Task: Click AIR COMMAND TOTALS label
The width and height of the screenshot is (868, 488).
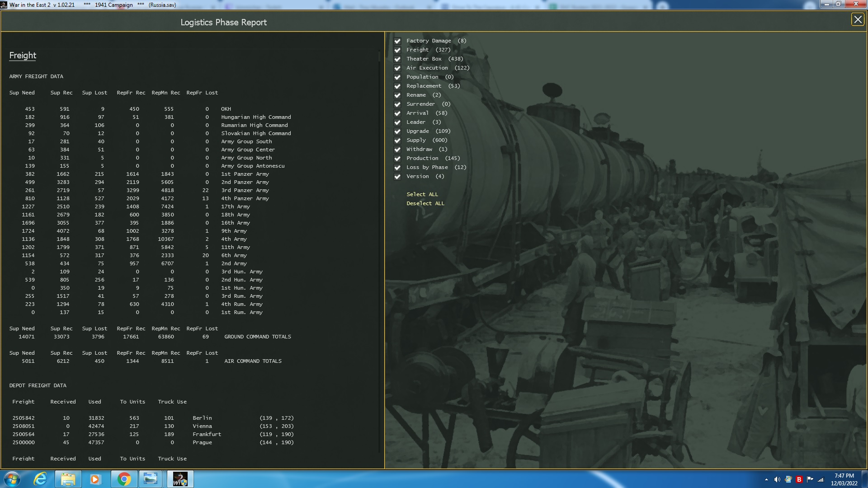Action: (253, 361)
